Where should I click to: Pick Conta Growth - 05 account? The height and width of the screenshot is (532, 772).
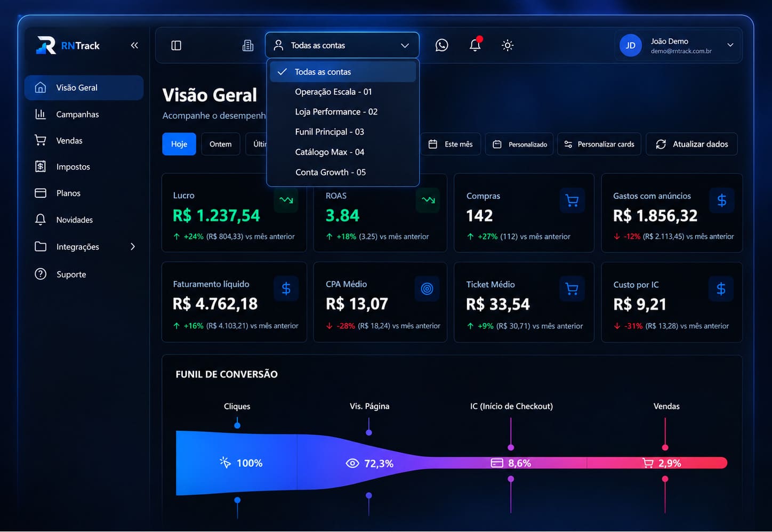coord(343,172)
